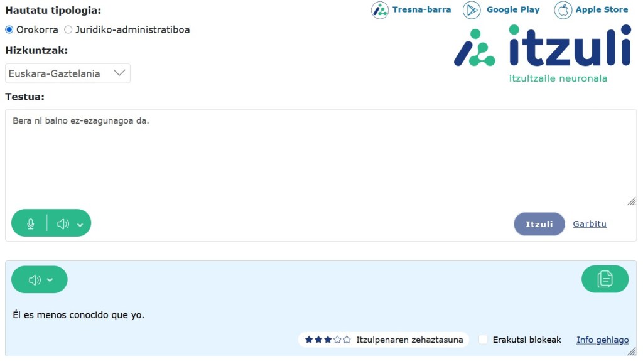Expand translation speaker options chevron
The width and height of the screenshot is (643, 364).
pos(50,281)
